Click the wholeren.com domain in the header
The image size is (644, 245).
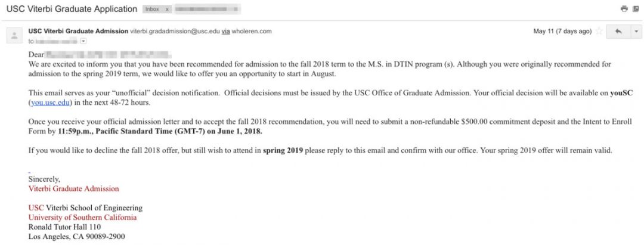[x=252, y=31]
